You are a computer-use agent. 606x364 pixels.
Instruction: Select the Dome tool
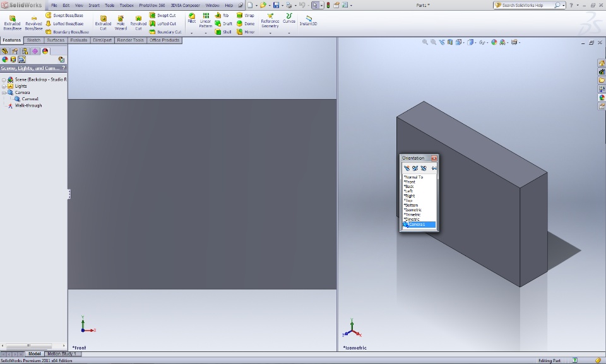click(x=246, y=23)
